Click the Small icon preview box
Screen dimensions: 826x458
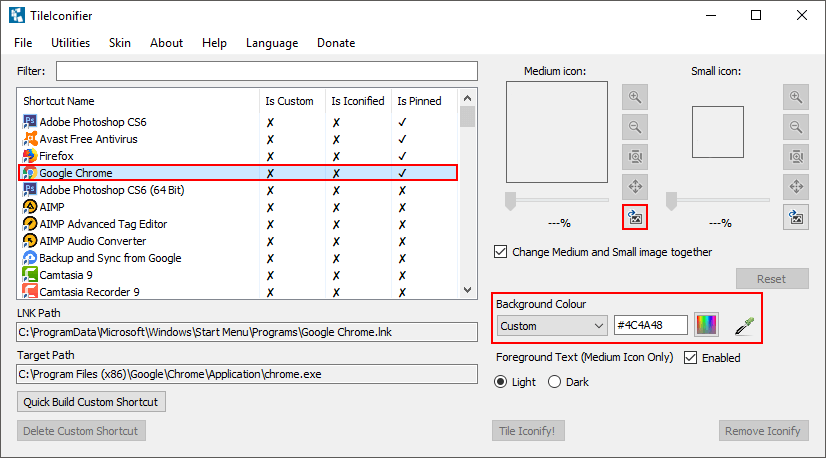718,132
